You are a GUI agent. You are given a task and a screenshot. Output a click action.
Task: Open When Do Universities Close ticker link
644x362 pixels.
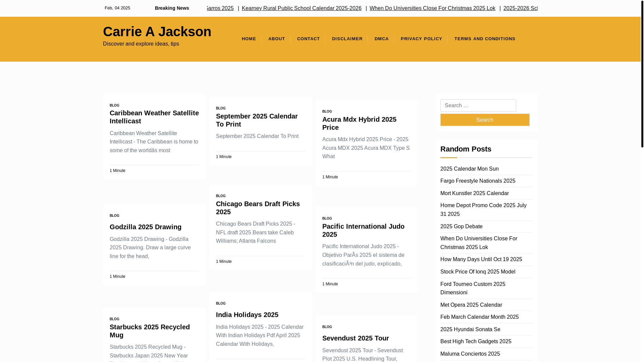pyautogui.click(x=432, y=8)
